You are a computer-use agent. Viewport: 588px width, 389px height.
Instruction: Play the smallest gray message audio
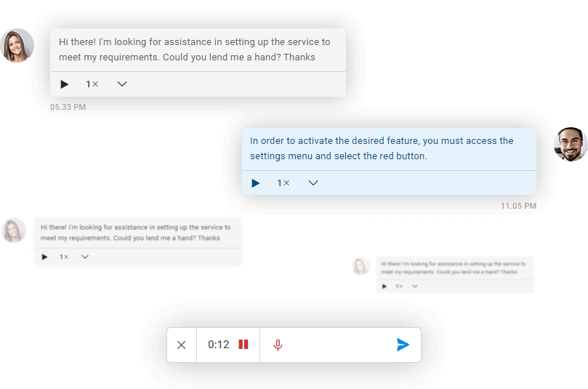pyautogui.click(x=384, y=286)
